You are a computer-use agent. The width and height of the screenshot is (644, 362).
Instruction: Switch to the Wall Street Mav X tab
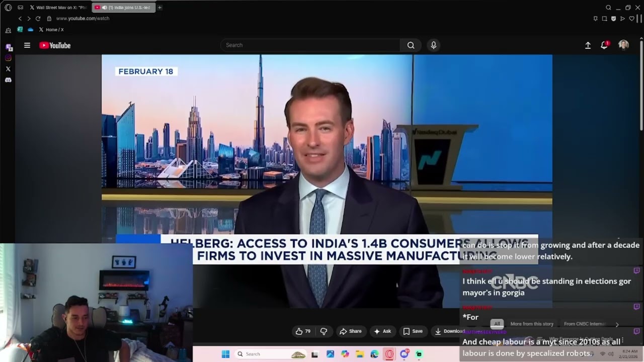click(58, 8)
